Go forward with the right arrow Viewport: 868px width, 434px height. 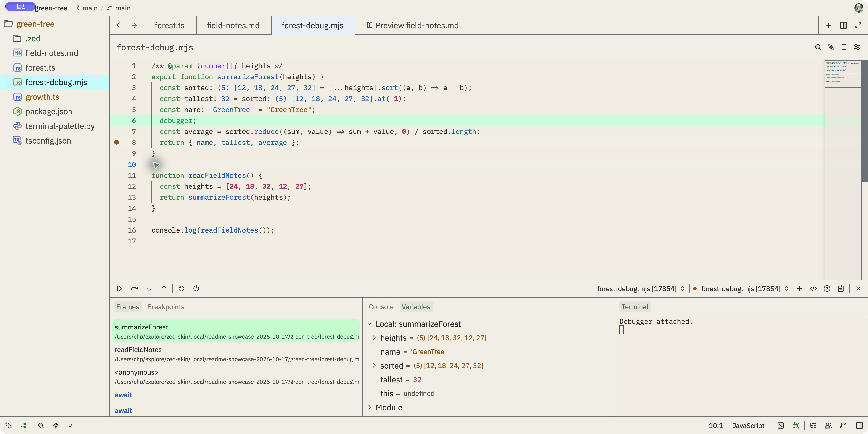[134, 25]
